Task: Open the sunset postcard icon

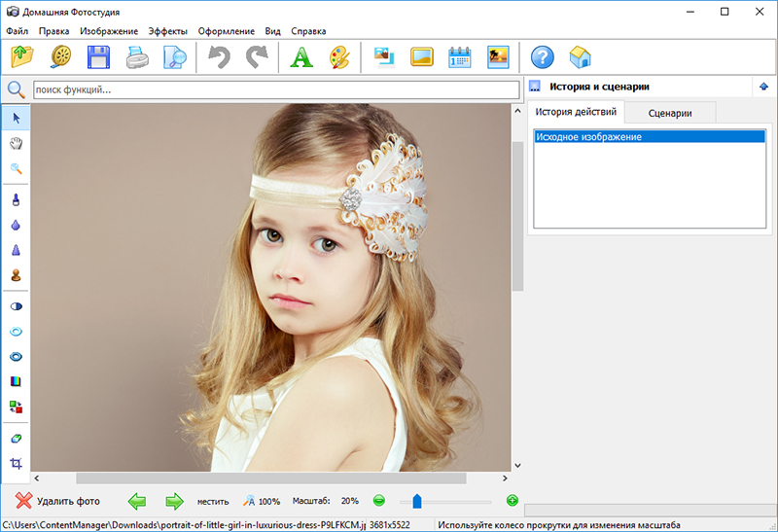Action: (x=498, y=57)
